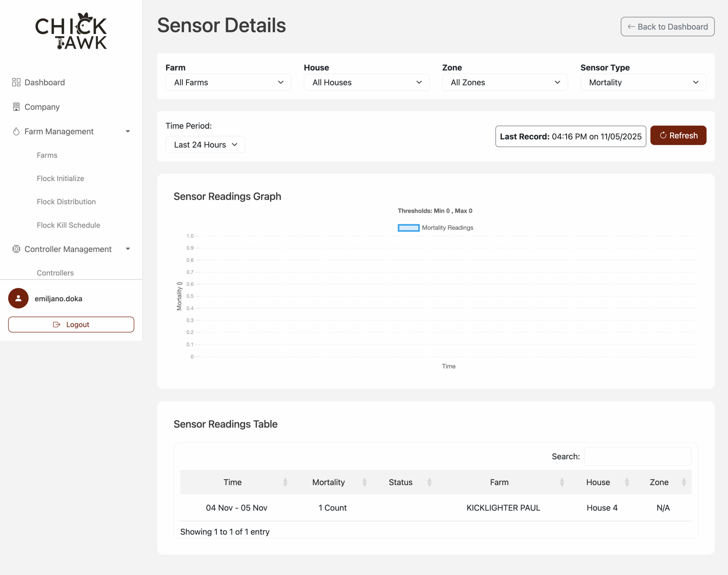Open Flock Kill Schedule page
The width and height of the screenshot is (728, 575).
(x=68, y=225)
